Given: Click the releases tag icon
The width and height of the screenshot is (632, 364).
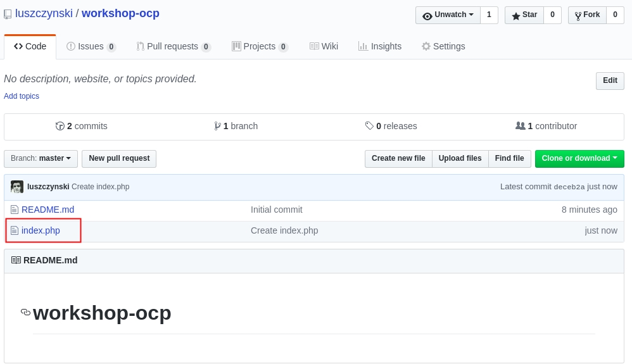Looking at the screenshot, I should 369,126.
